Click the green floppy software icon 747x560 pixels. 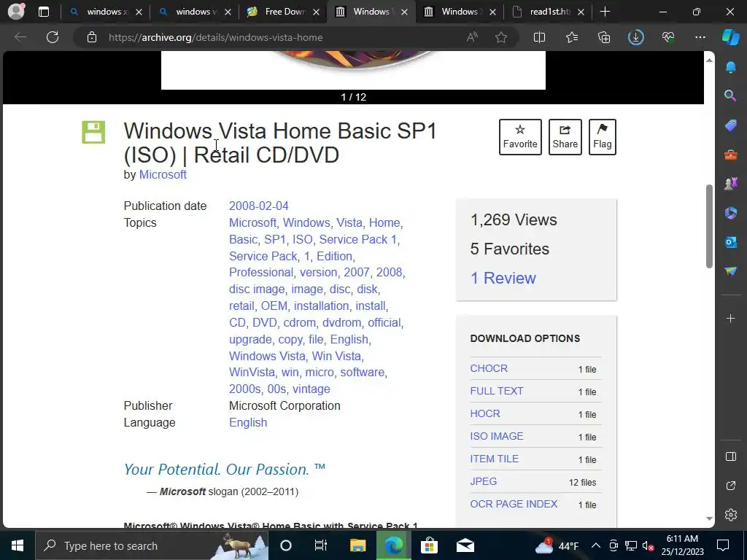[x=93, y=132]
